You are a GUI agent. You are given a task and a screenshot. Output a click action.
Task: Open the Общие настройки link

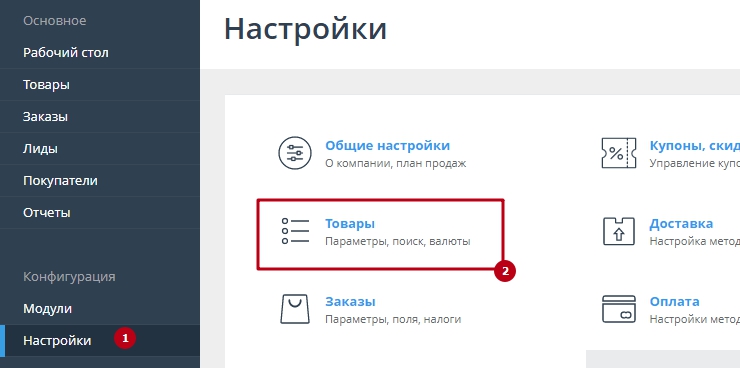tap(387, 145)
